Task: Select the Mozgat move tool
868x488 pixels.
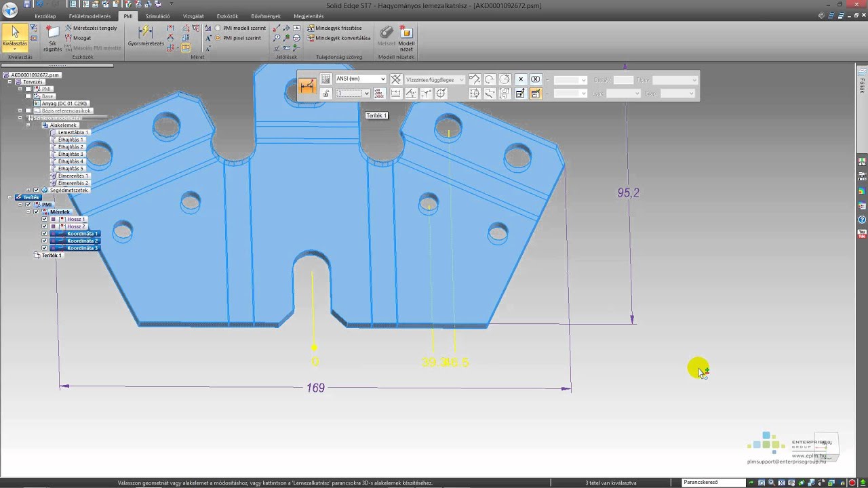Action: (x=78, y=38)
